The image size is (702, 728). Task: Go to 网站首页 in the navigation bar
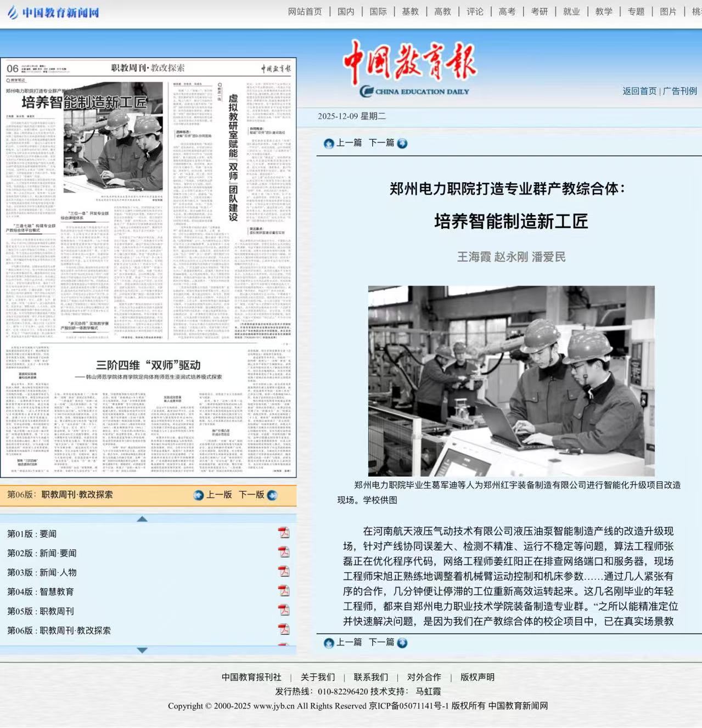tap(305, 12)
